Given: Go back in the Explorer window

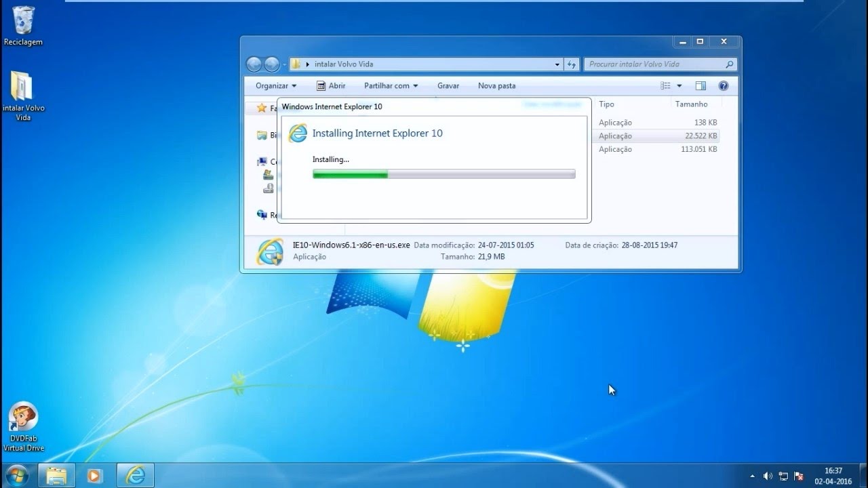Looking at the screenshot, I should coord(254,64).
